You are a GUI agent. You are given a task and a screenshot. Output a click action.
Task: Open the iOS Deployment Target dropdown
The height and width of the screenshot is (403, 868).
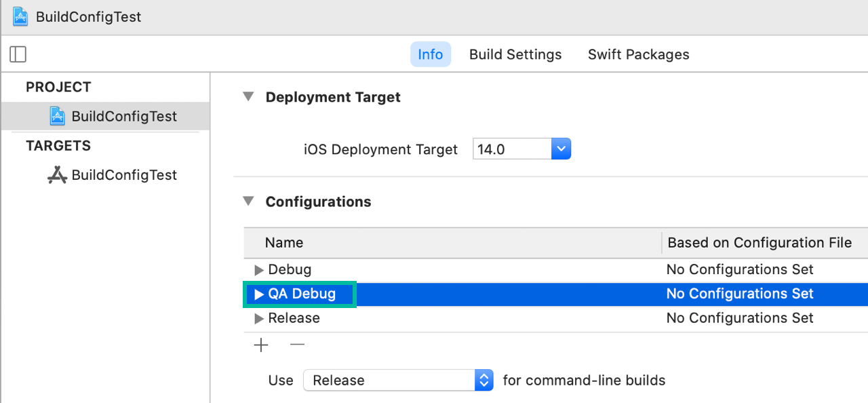tap(561, 149)
